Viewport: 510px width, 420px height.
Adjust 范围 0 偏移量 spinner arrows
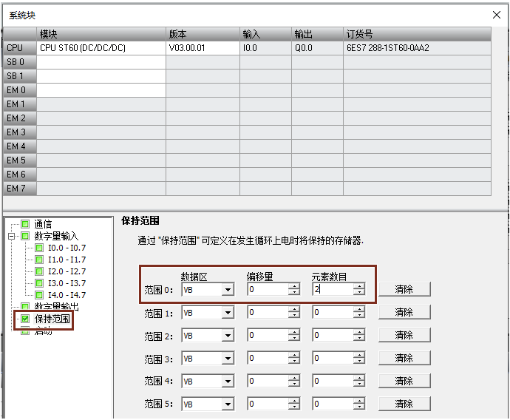[x=294, y=289]
